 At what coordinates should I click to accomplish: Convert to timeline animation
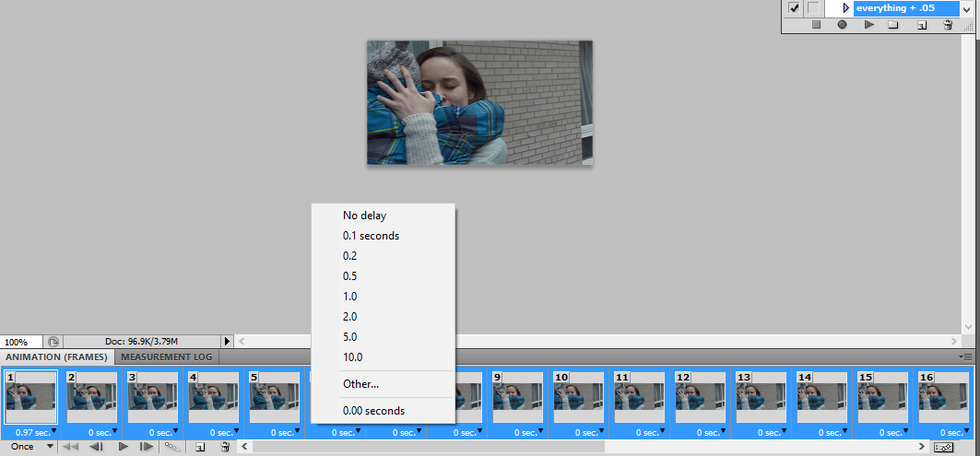pos(944,447)
